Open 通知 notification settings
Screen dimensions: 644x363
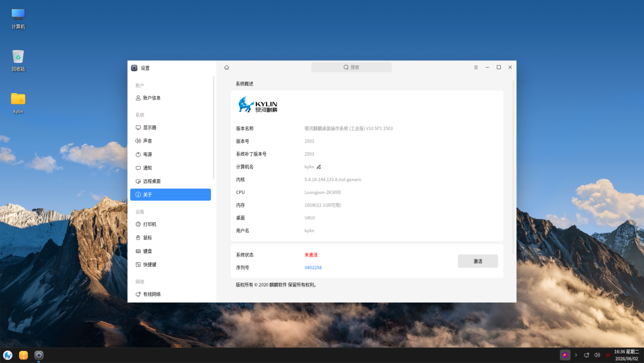171,168
